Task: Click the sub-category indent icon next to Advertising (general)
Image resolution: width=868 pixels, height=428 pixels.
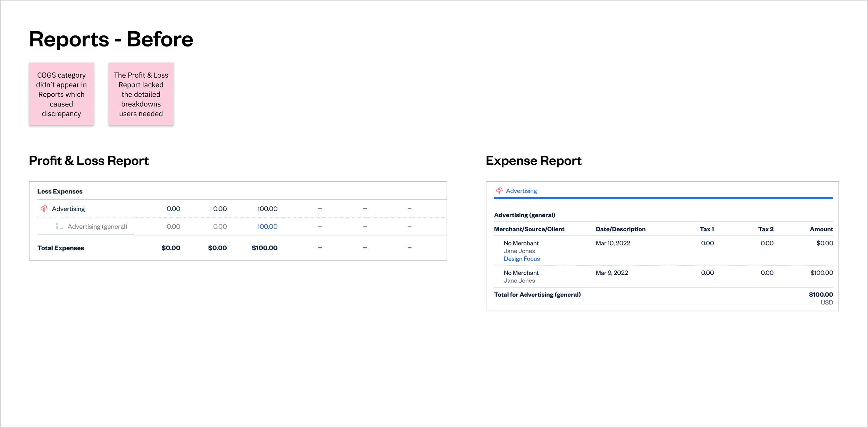Action: (60, 226)
